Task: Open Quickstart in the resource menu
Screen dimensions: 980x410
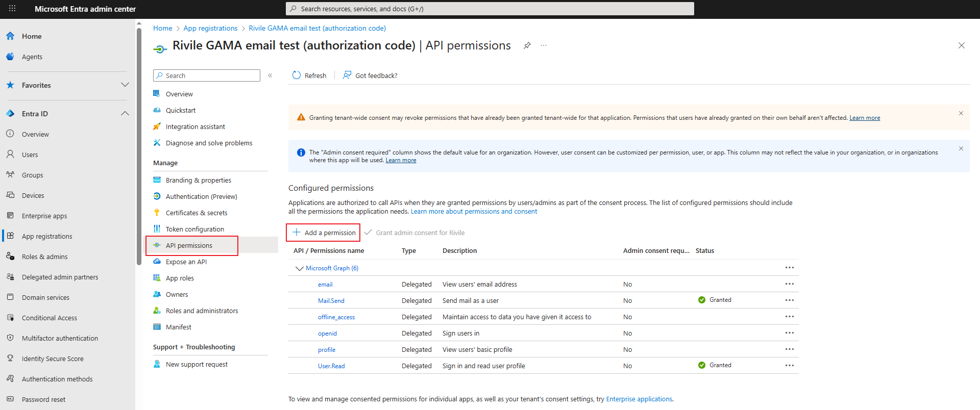Action: 181,110
